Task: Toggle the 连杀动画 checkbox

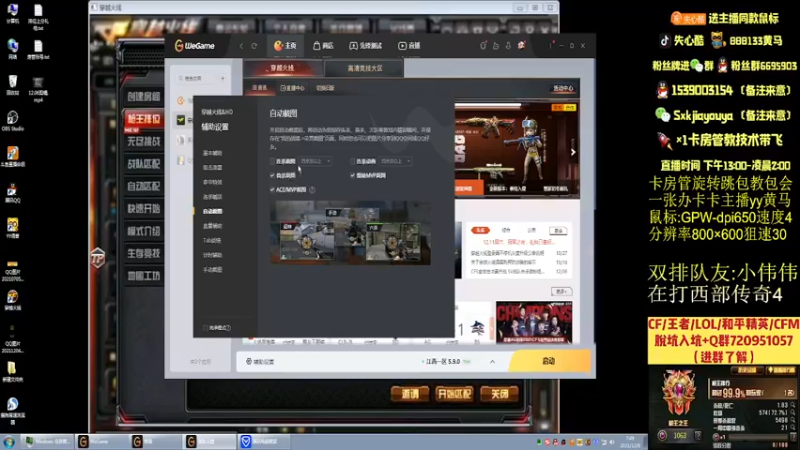Action: click(353, 161)
